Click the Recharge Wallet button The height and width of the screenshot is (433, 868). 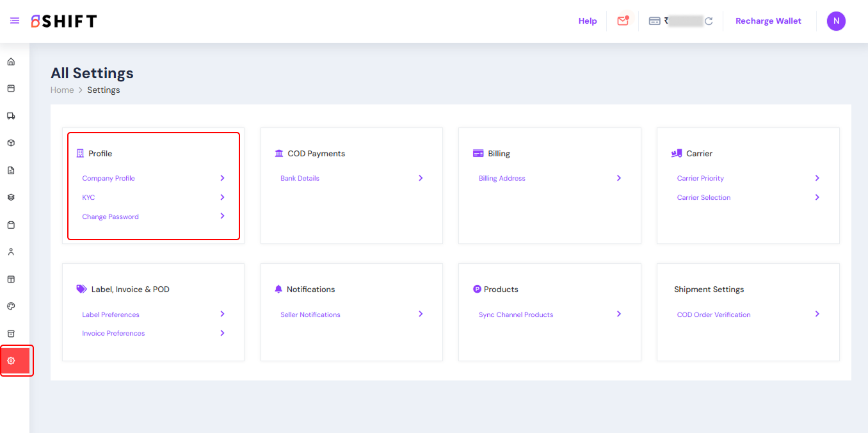[x=768, y=21]
